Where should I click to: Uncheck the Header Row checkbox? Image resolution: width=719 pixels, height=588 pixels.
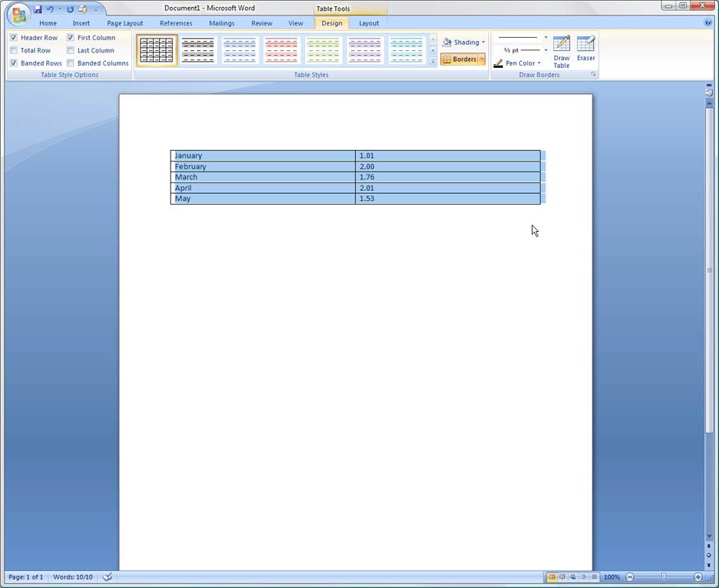pos(14,38)
